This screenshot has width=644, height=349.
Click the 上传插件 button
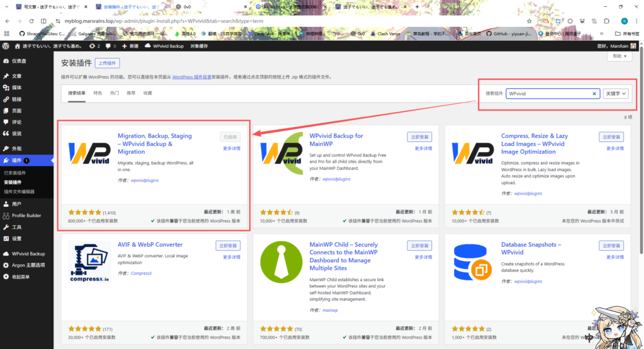(x=108, y=63)
